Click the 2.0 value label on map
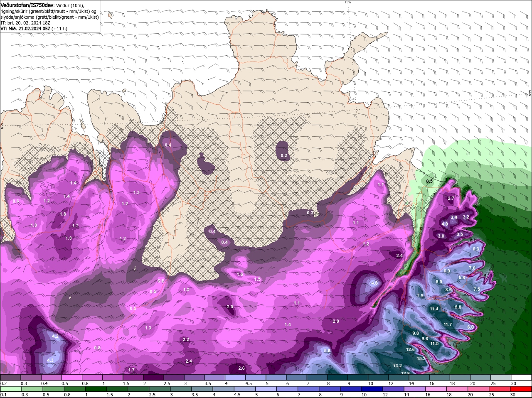This screenshot has width=532, height=398. 336,321
